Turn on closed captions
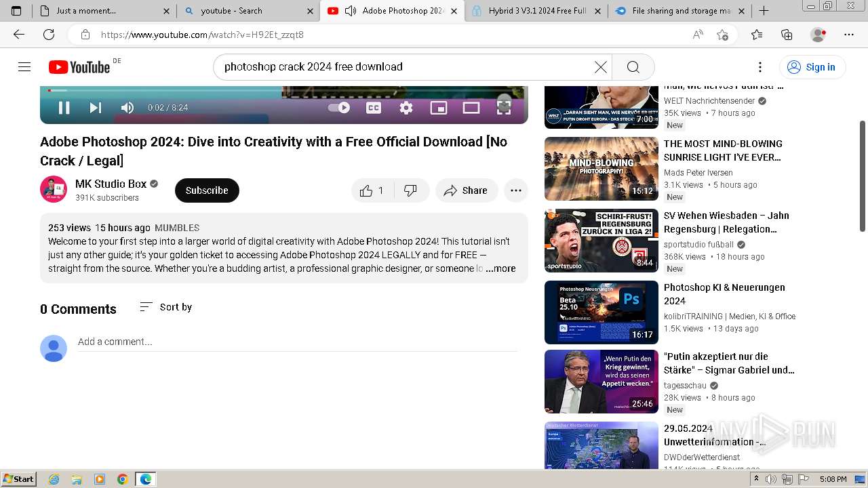This screenshot has width=868, height=488. [374, 107]
